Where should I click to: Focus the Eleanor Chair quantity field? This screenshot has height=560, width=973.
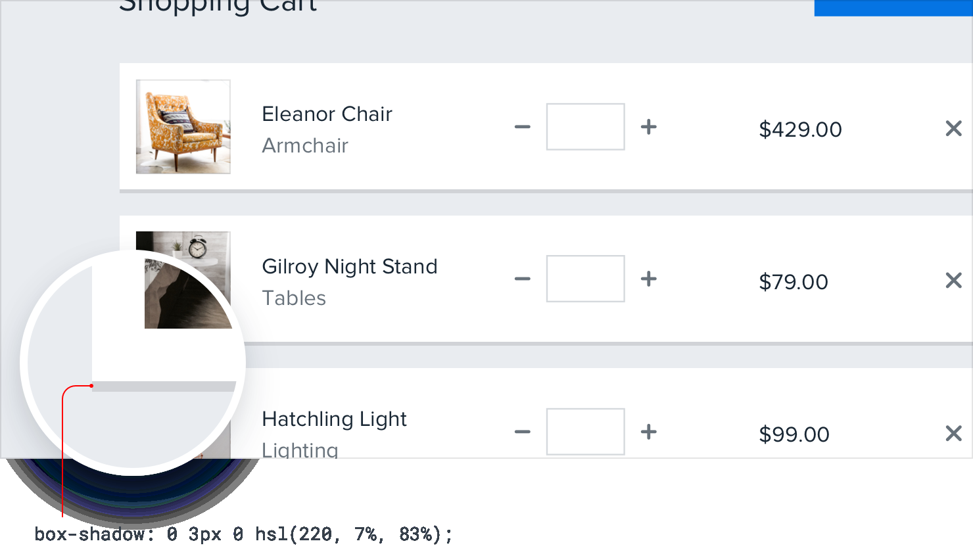coord(585,127)
